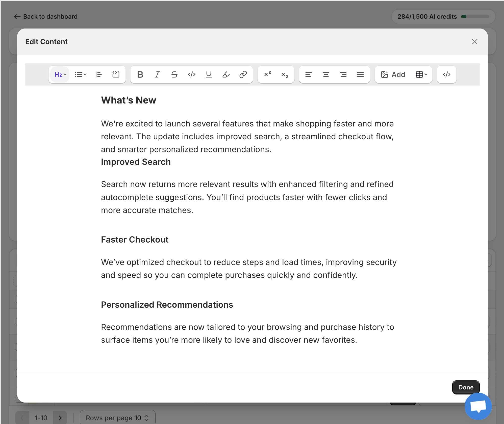Apply superscript formatting
Screen dimensions: 504x424
pyautogui.click(x=267, y=74)
